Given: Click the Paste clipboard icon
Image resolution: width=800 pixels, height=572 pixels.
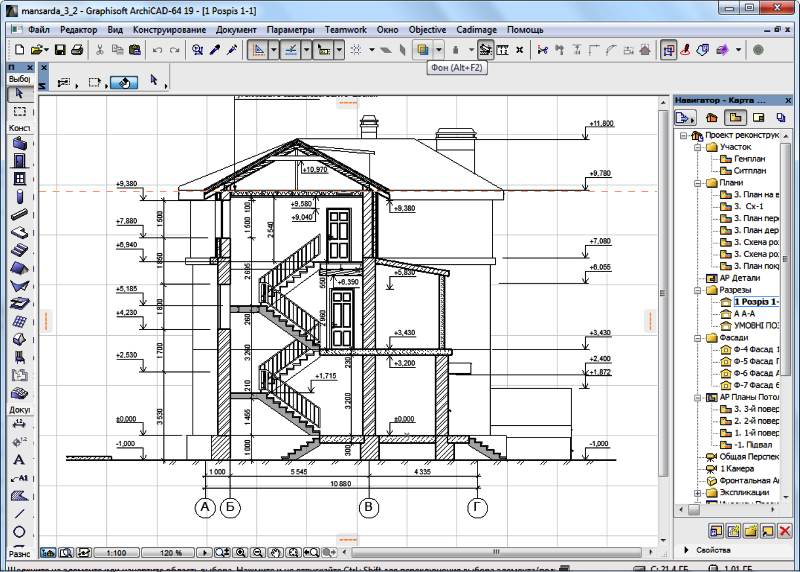Looking at the screenshot, I should pos(135,50).
